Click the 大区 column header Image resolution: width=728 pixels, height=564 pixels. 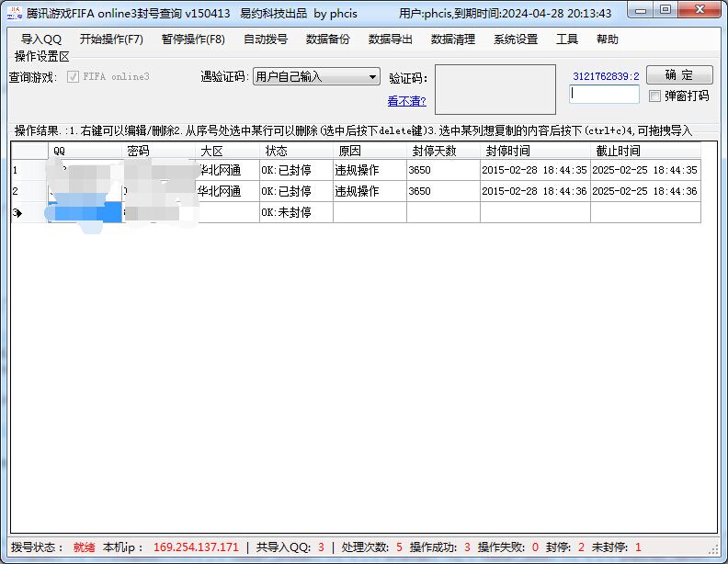point(228,151)
